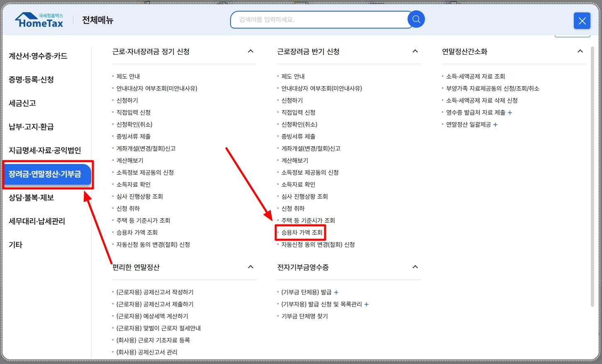The height and width of the screenshot is (364, 602).
Task: Click the plus icon beside (기부자용) 발급 신청 및 목록관리
Action: pos(366,304)
